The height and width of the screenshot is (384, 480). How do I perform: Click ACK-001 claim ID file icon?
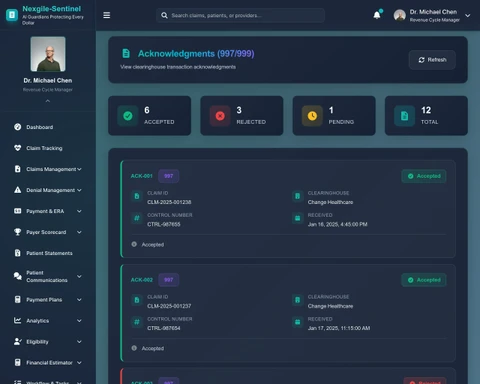pyautogui.click(x=137, y=196)
